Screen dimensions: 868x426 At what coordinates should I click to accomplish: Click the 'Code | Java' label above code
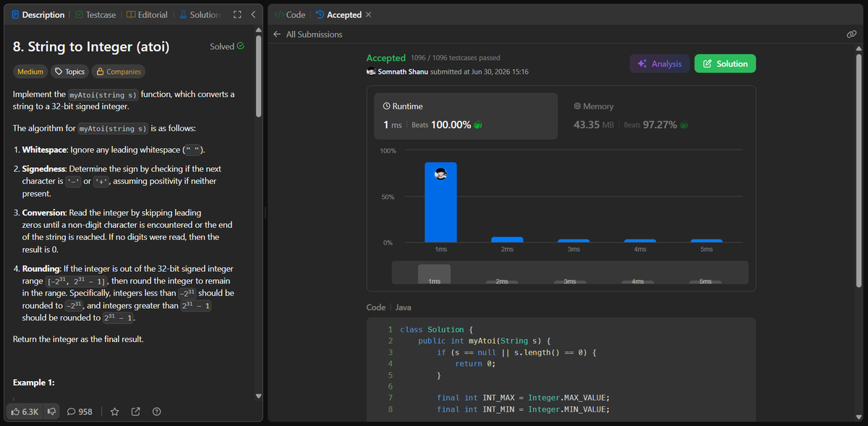[389, 307]
